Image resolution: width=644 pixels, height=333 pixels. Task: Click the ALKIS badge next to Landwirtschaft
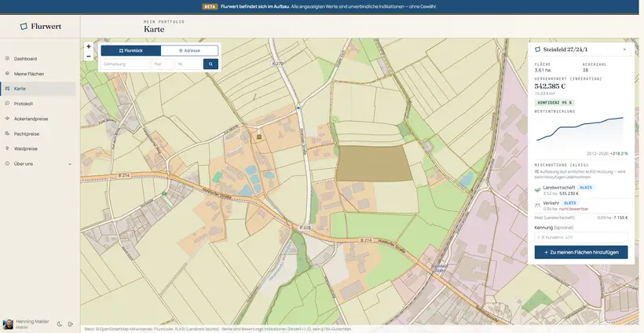point(586,188)
